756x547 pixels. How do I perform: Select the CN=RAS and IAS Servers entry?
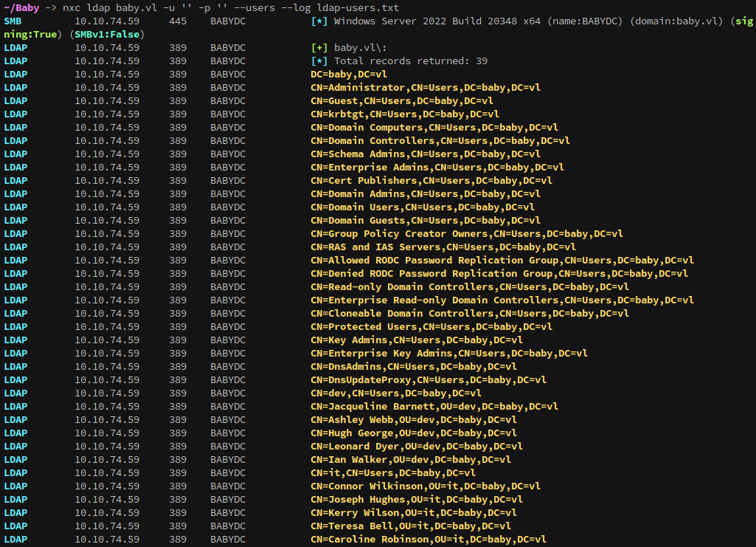(443, 247)
